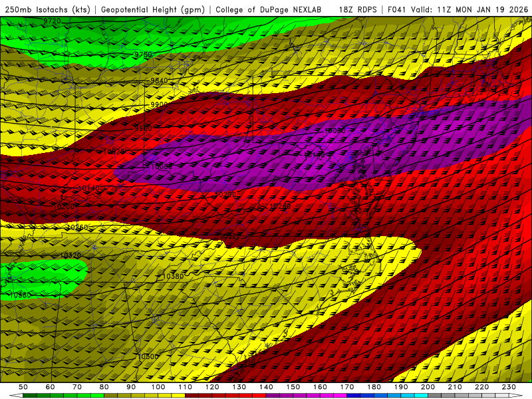Click the 200 kts legend label
This screenshot has width=532, height=399.
click(428, 387)
